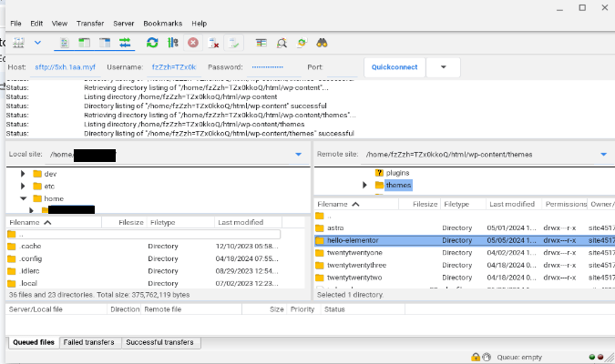This screenshot has width=615, height=364.
Task: Open the Server menu
Action: click(124, 24)
